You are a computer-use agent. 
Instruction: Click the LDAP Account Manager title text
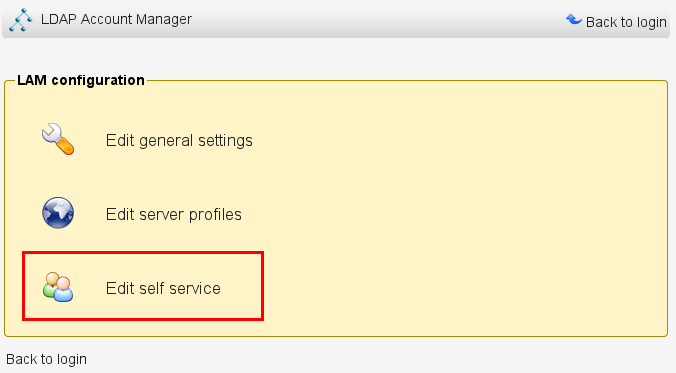pos(116,19)
